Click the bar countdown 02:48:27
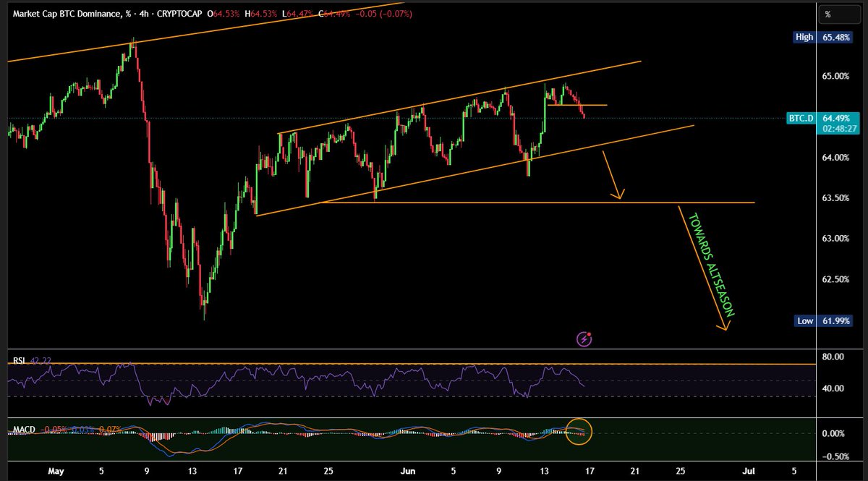 click(840, 129)
